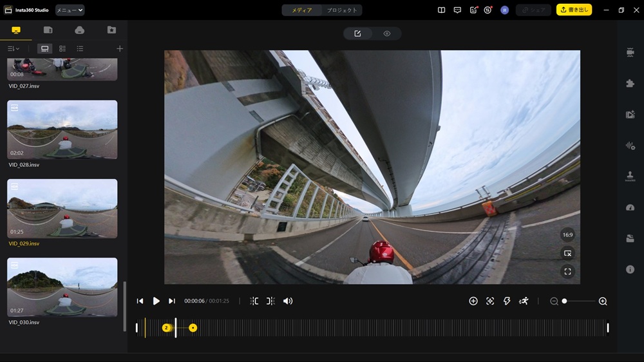This screenshot has height=362, width=644.
Task: Select the VID_028.insv thumbnail
Action: click(x=62, y=129)
